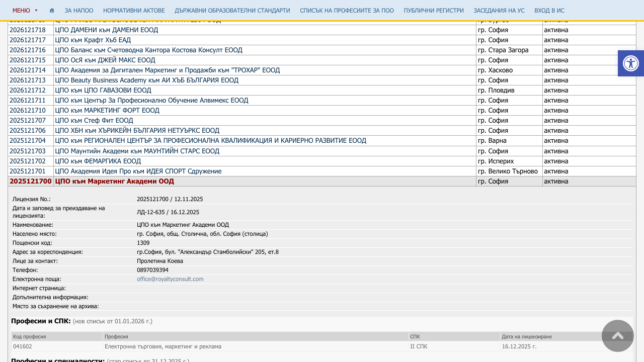Collapse the selected ЦПО към Маркетинг Академи ООД row
This screenshot has width=644, height=362.
click(114, 182)
